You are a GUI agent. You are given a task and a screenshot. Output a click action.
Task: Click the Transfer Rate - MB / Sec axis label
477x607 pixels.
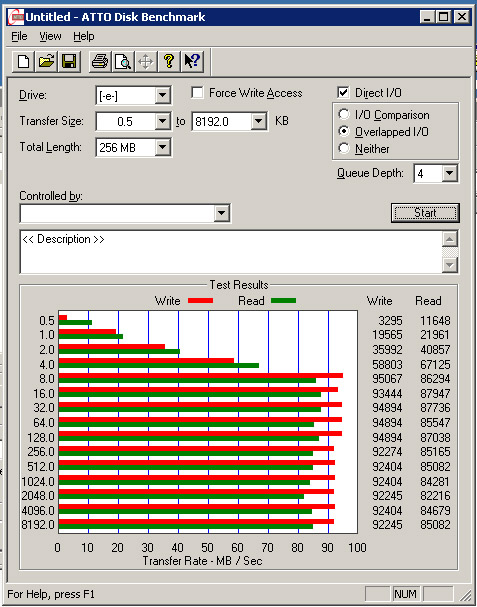[202, 561]
